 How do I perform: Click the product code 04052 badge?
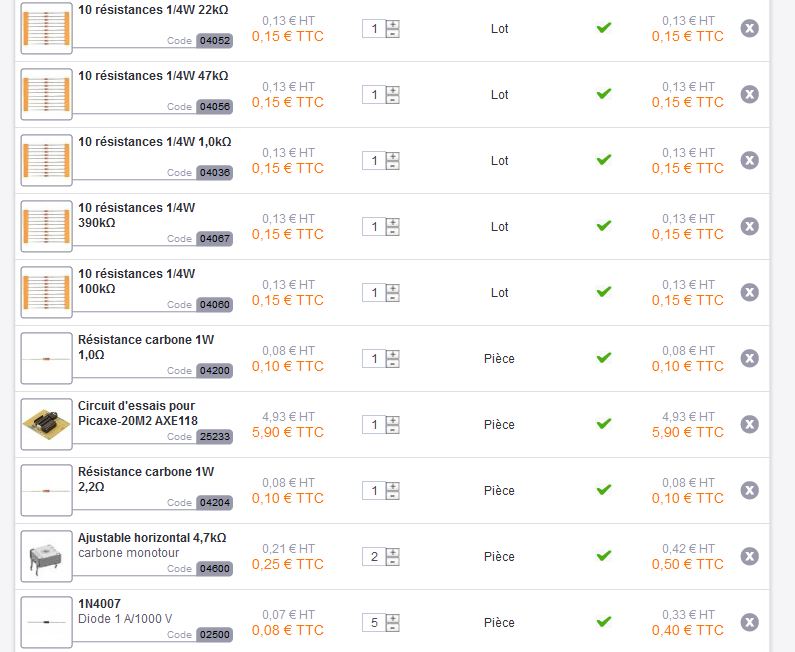[x=214, y=41]
